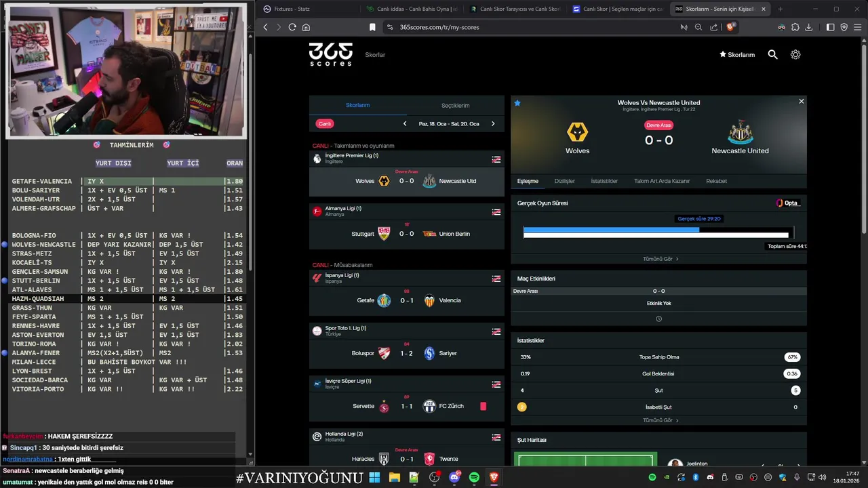The image size is (868, 488).
Task: Click the browser back arrow
Action: [x=265, y=27]
